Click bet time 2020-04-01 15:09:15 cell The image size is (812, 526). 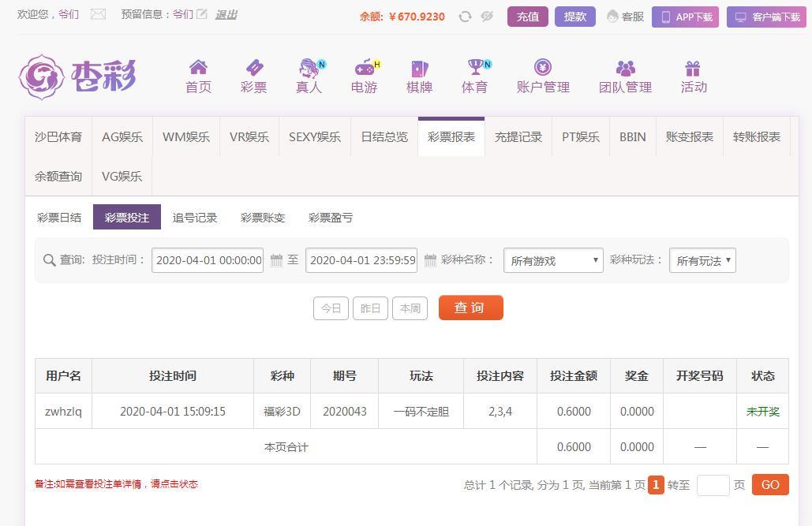(173, 412)
